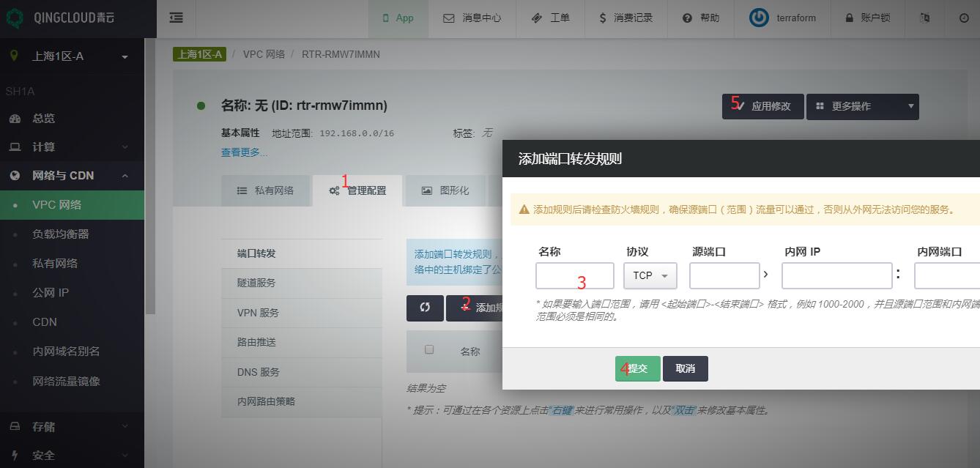
Task: Open the 消息中心 message center
Action: click(x=472, y=18)
